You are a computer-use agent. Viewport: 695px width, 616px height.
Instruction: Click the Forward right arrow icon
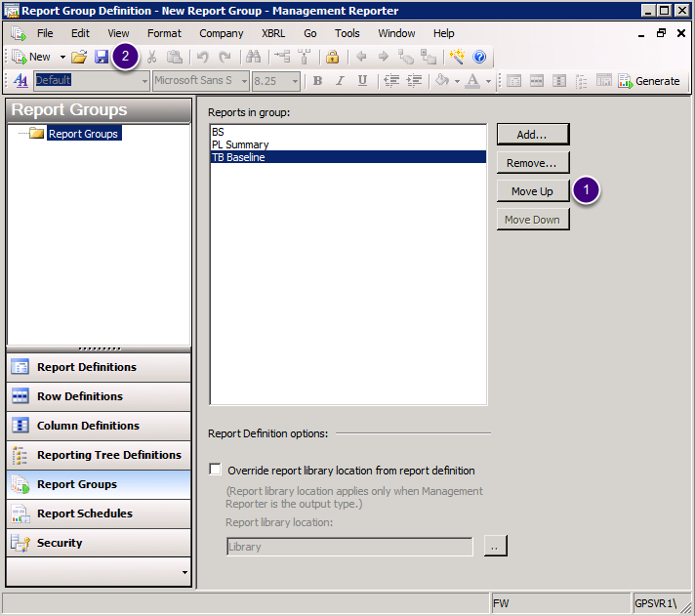tap(384, 57)
